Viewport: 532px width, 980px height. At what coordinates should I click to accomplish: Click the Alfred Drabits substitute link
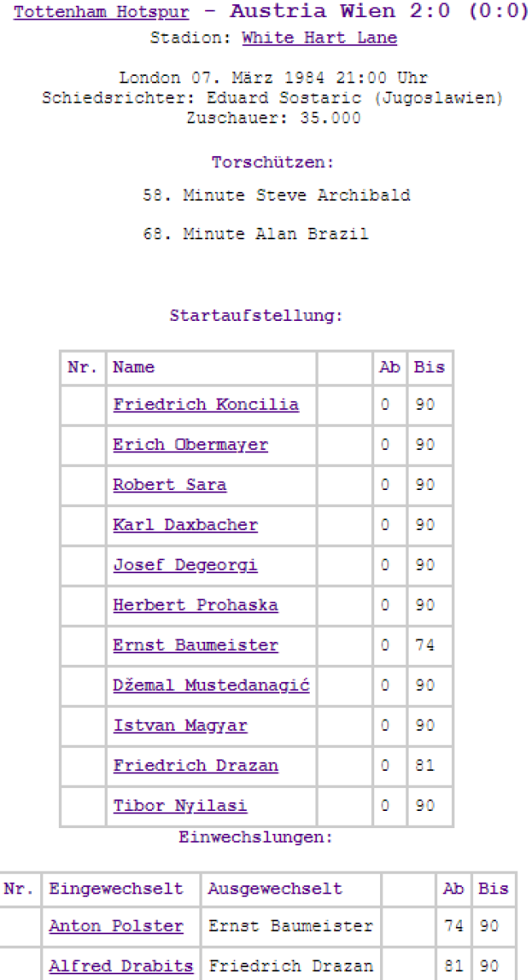point(121,966)
